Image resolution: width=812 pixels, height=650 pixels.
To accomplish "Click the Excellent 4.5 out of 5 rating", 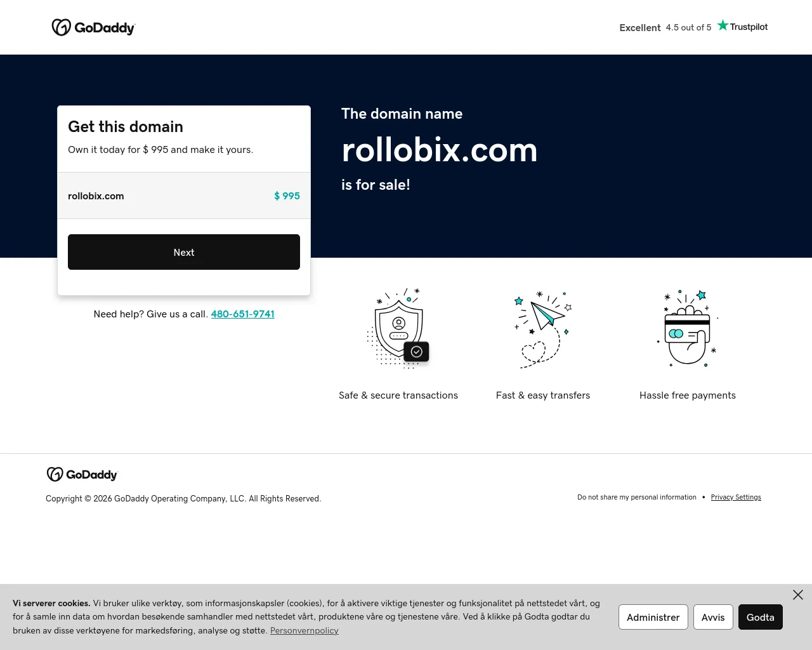I will pyautogui.click(x=665, y=27).
